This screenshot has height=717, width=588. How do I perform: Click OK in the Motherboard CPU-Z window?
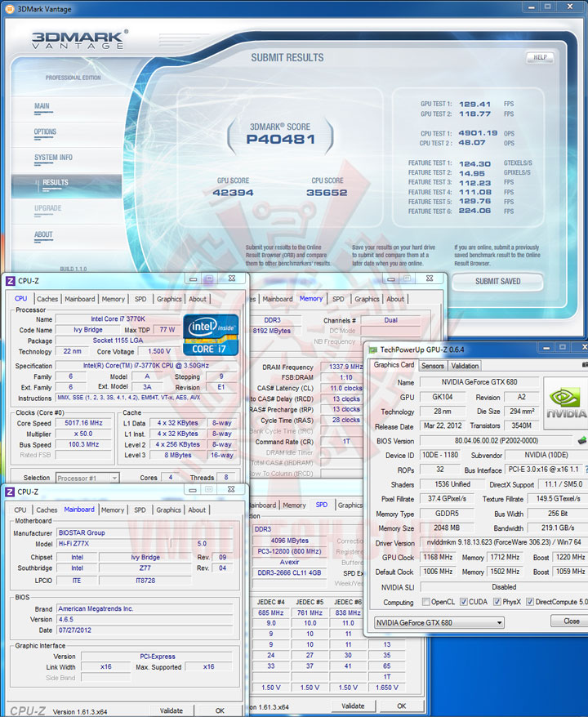(x=220, y=710)
